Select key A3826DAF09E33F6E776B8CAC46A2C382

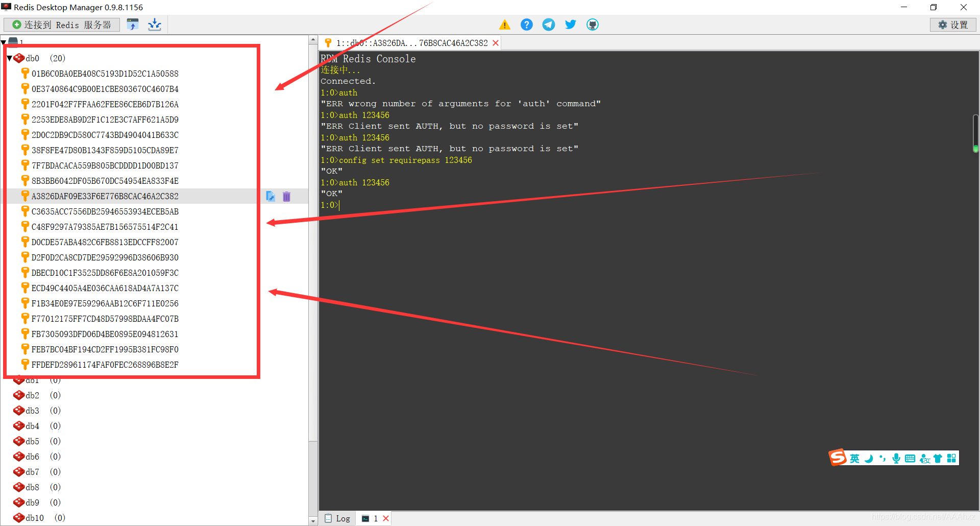click(x=105, y=196)
